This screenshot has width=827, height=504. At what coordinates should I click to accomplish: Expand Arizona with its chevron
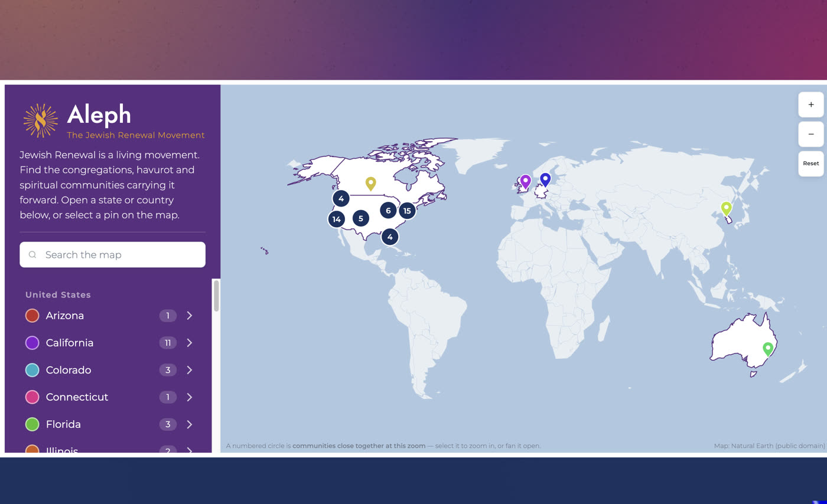click(190, 316)
